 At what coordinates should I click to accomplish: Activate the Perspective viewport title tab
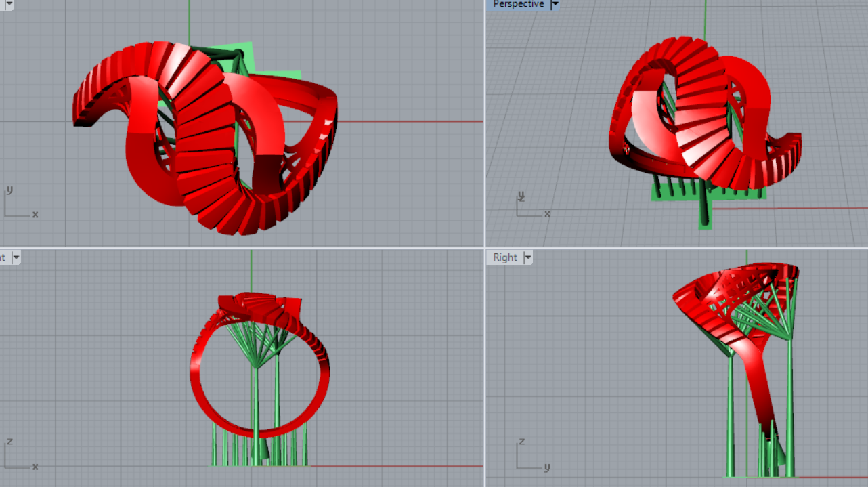tap(518, 4)
